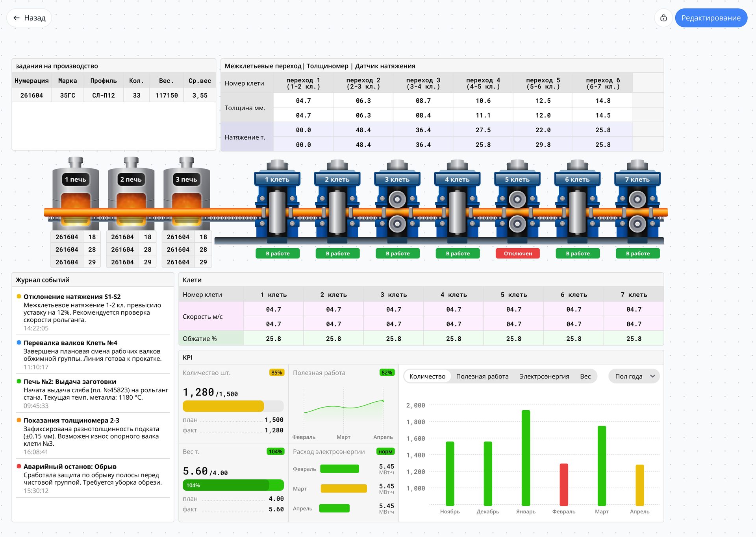Click the СЛ-П12 profile cell

(104, 95)
